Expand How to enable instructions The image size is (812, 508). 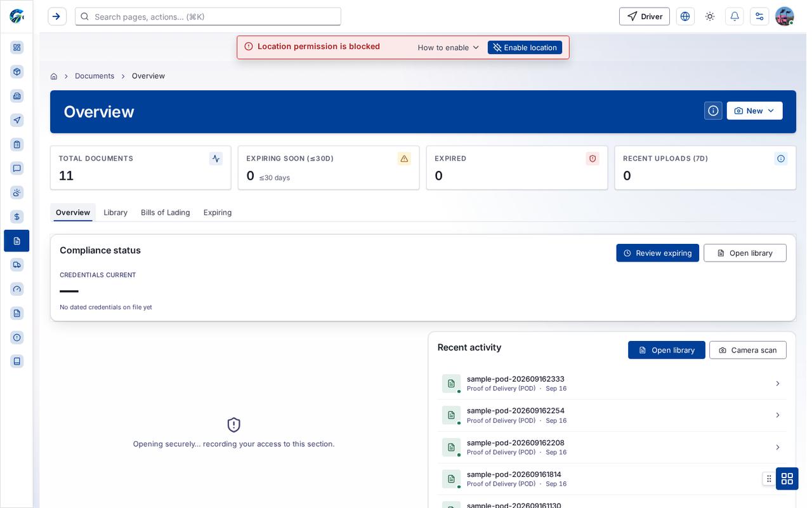(x=449, y=48)
